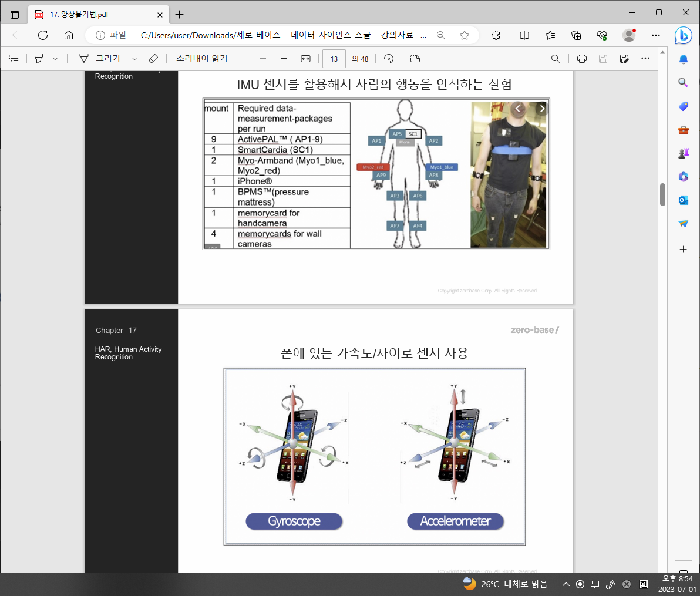Open Browser essentials heart icon
Image resolution: width=700 pixels, height=596 pixels.
[x=602, y=35]
